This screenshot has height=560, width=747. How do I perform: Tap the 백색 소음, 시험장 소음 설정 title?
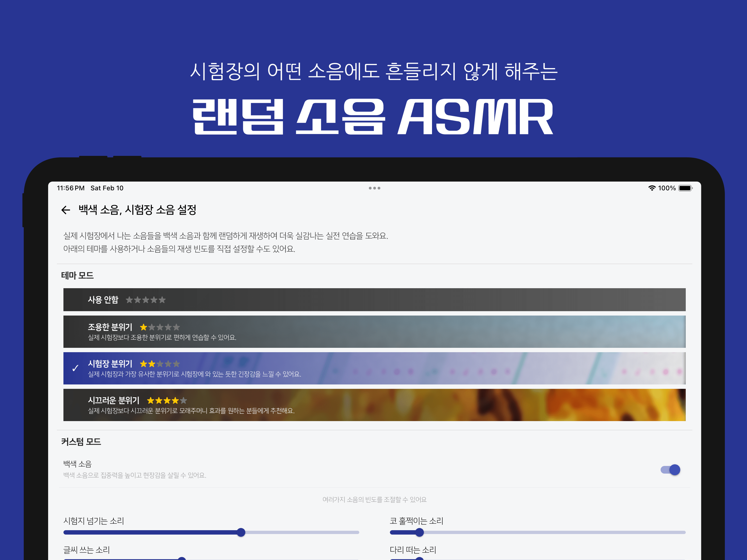pyautogui.click(x=138, y=210)
